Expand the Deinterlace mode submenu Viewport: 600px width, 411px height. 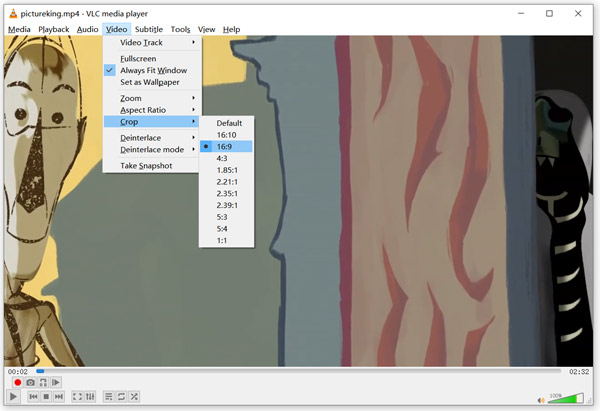tap(152, 150)
